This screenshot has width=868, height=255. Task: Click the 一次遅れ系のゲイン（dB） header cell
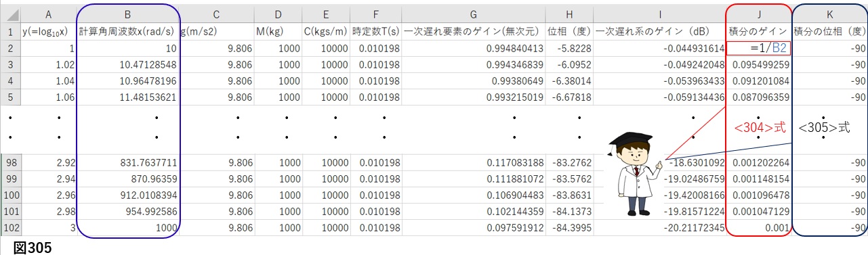click(660, 32)
